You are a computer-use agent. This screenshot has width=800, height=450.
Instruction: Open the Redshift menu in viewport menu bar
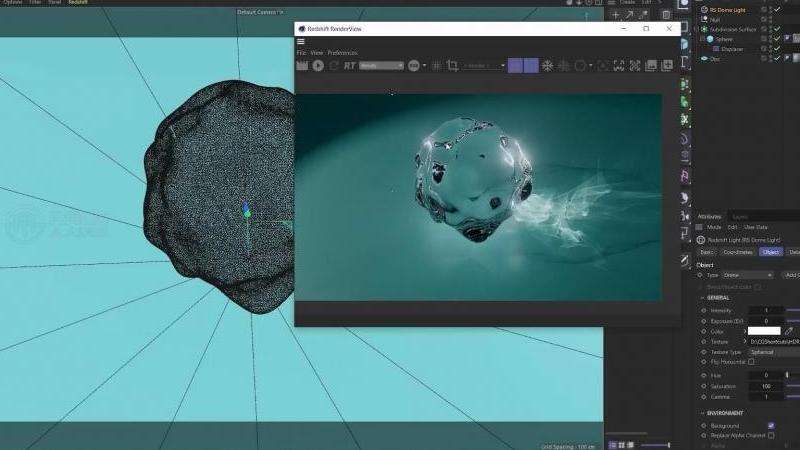click(x=78, y=2)
